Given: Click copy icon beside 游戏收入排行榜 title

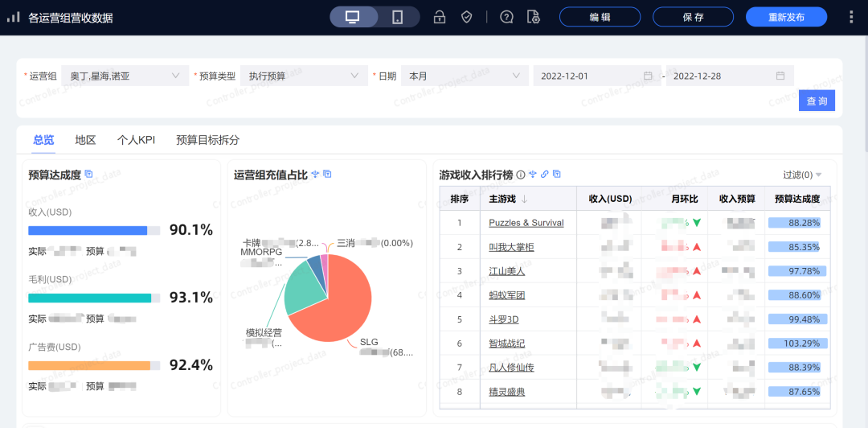Looking at the screenshot, I should tap(557, 175).
